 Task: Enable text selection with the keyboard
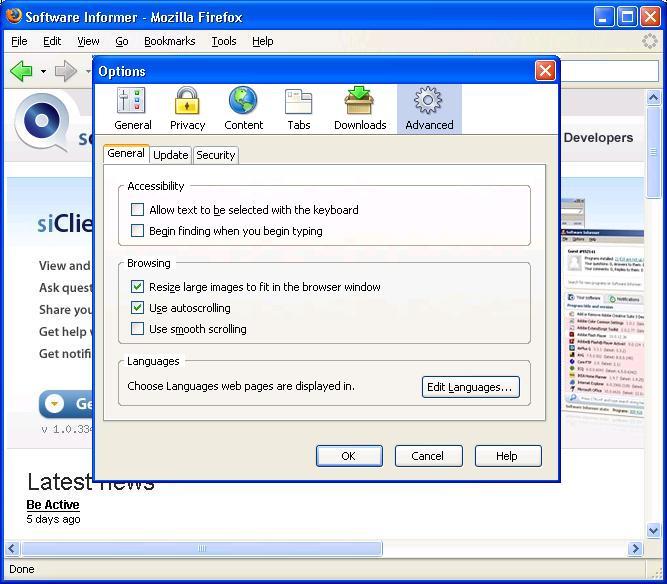(x=137, y=209)
